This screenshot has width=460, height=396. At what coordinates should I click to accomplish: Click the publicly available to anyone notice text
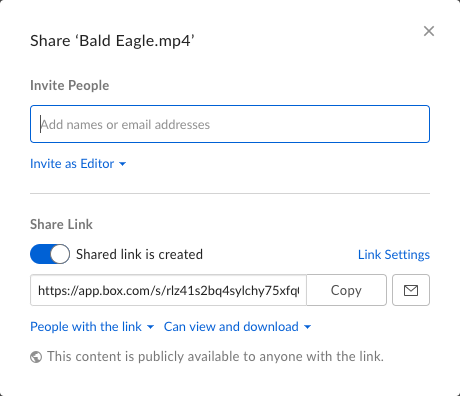pyautogui.click(x=215, y=356)
